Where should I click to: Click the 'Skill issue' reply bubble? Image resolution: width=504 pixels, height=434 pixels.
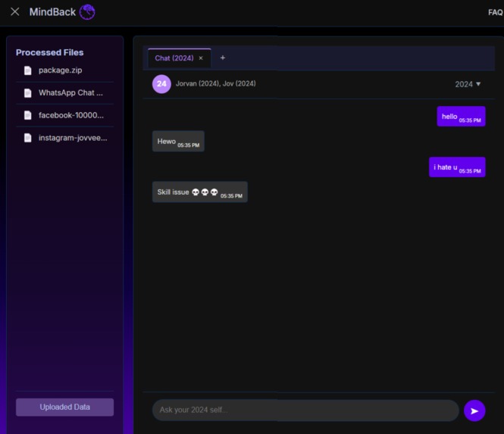(x=199, y=192)
